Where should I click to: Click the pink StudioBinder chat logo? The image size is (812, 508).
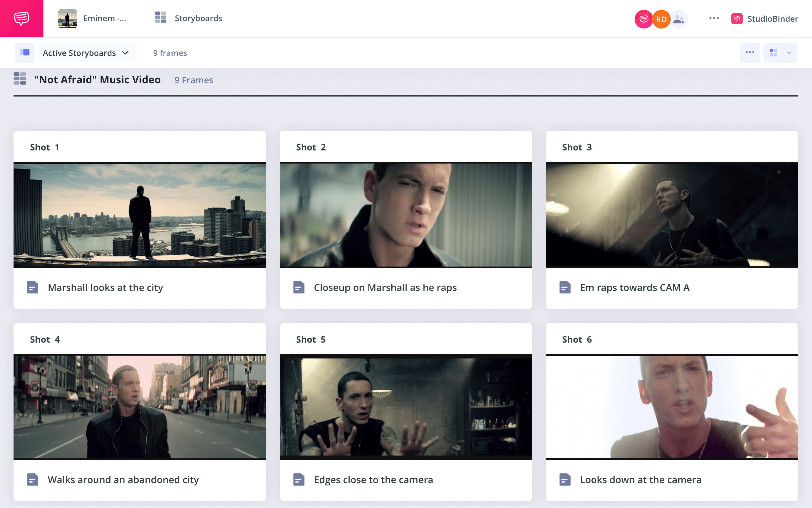coord(21,18)
